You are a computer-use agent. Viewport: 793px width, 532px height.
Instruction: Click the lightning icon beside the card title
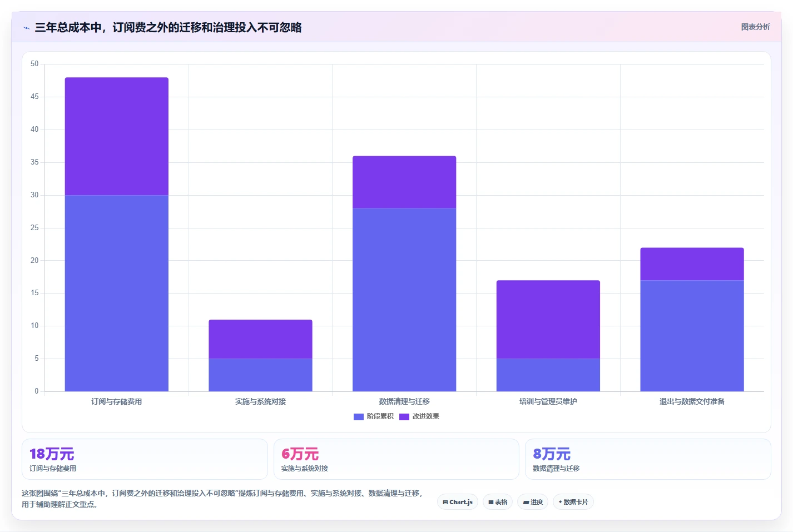pos(26,28)
